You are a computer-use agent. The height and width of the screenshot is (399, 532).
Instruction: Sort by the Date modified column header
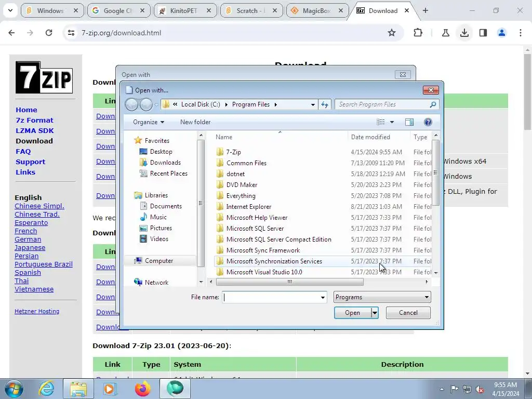[x=370, y=137]
